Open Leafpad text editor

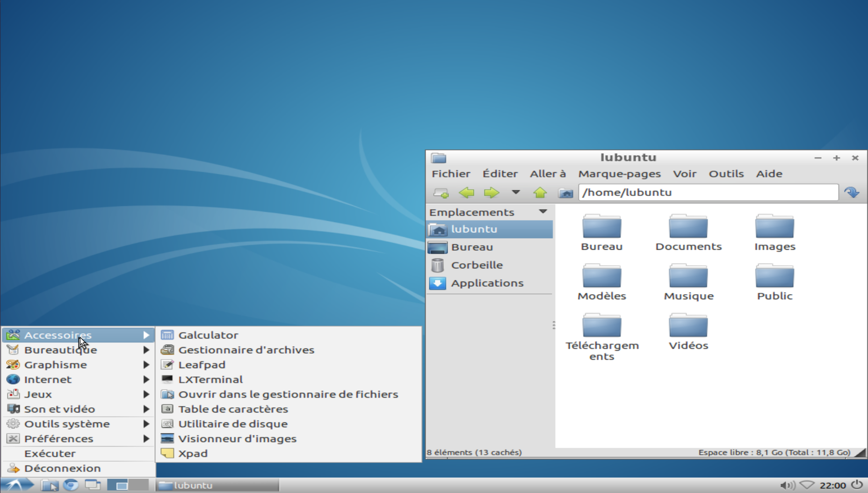click(289, 365)
